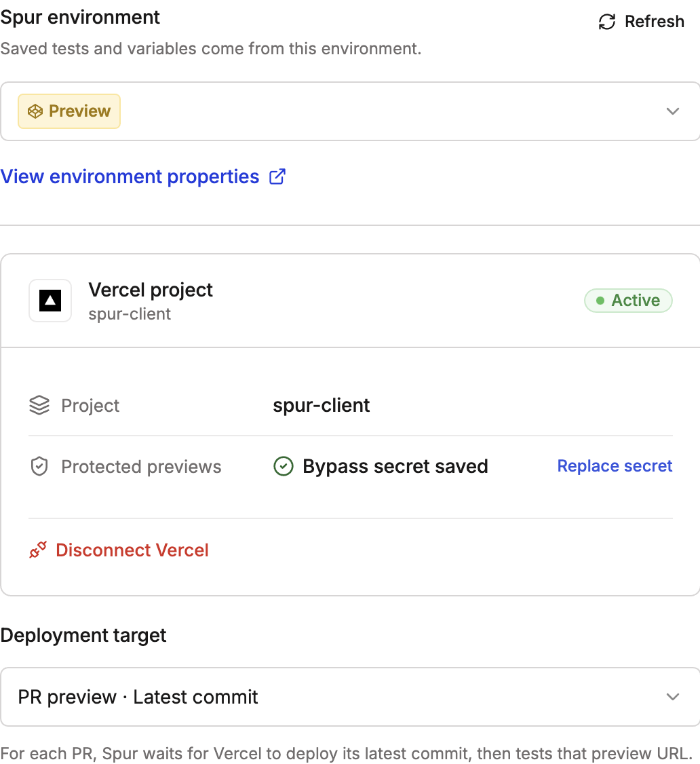Expand the environment selector chevron
Image resolution: width=700 pixels, height=764 pixels.
673,111
